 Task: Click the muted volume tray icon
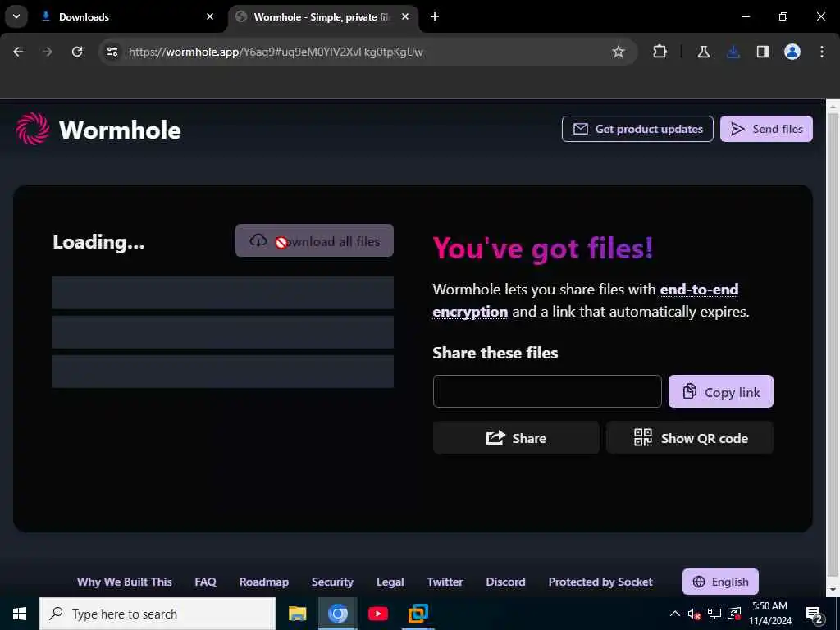pos(694,614)
